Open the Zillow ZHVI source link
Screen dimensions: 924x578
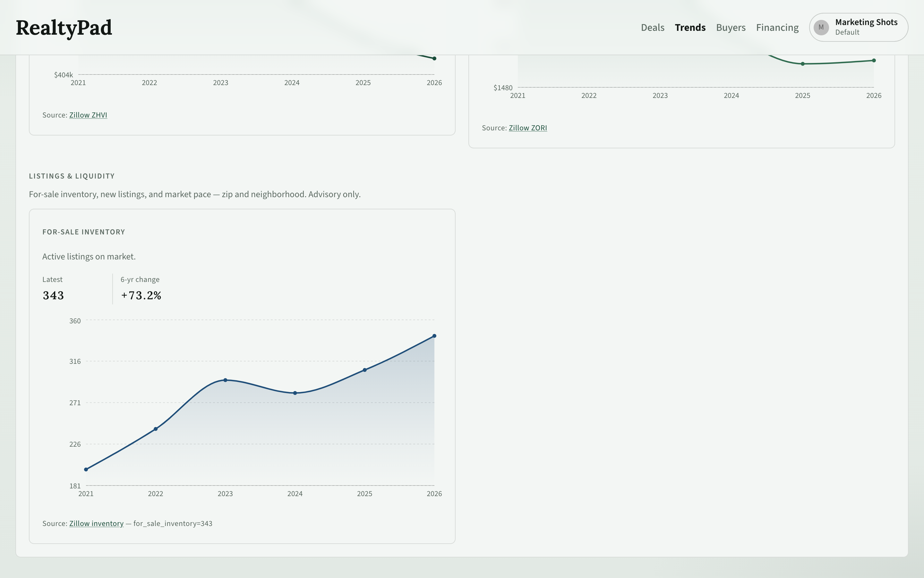(88, 115)
